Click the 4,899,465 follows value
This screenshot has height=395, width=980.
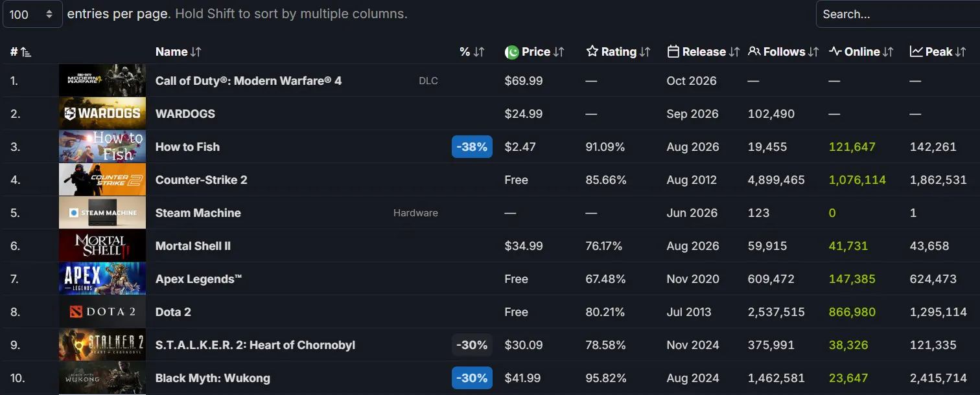coord(776,179)
